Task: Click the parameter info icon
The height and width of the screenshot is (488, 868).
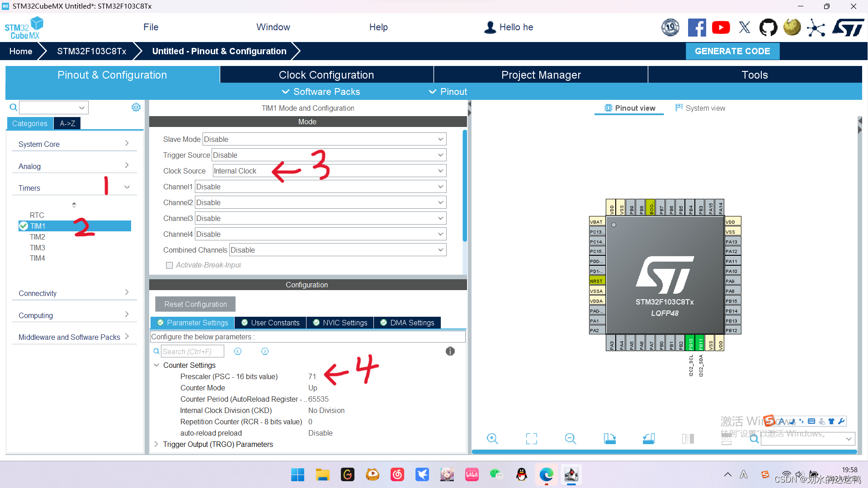Action: click(450, 351)
